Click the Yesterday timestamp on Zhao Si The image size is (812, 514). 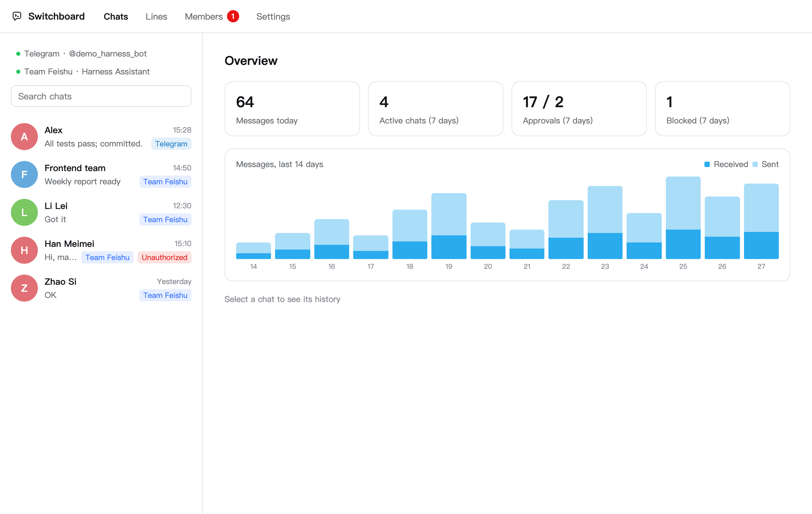[x=174, y=282]
